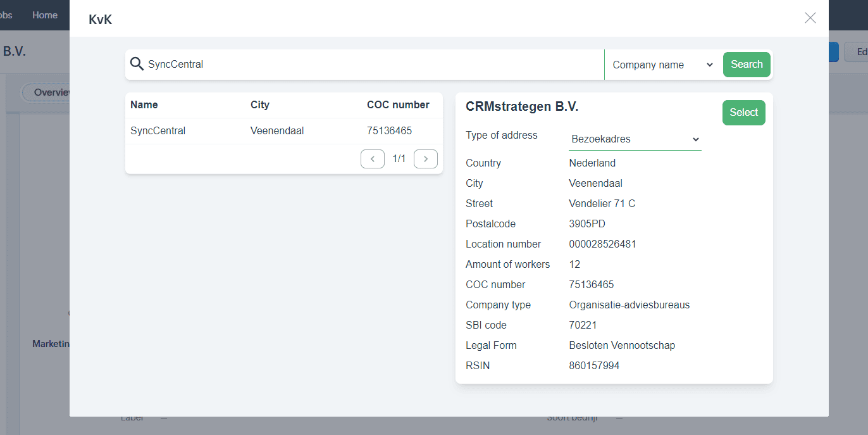This screenshot has width=868, height=435.
Task: Click location number 000028526481
Action: point(603,244)
